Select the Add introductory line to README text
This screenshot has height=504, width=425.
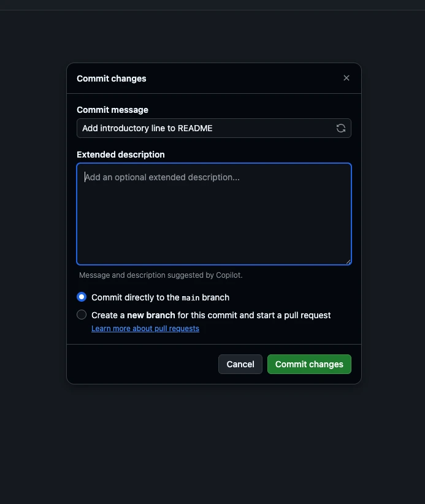147,128
